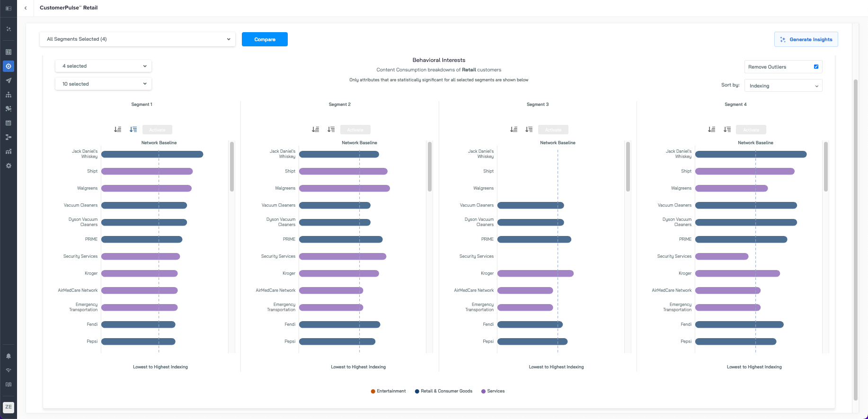Click the Activate button in Segment 4
This screenshot has height=419, width=868.
[751, 130]
